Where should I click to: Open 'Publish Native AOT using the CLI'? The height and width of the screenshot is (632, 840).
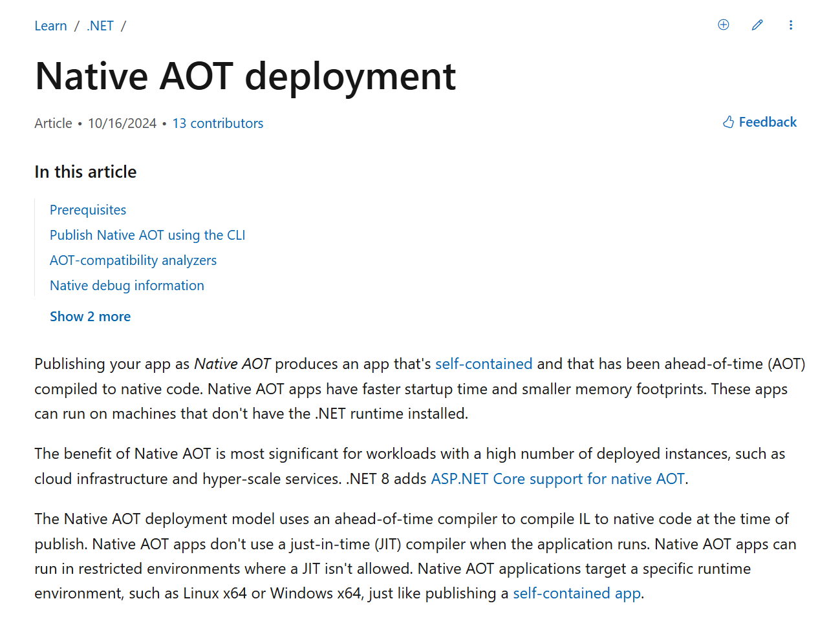(147, 235)
